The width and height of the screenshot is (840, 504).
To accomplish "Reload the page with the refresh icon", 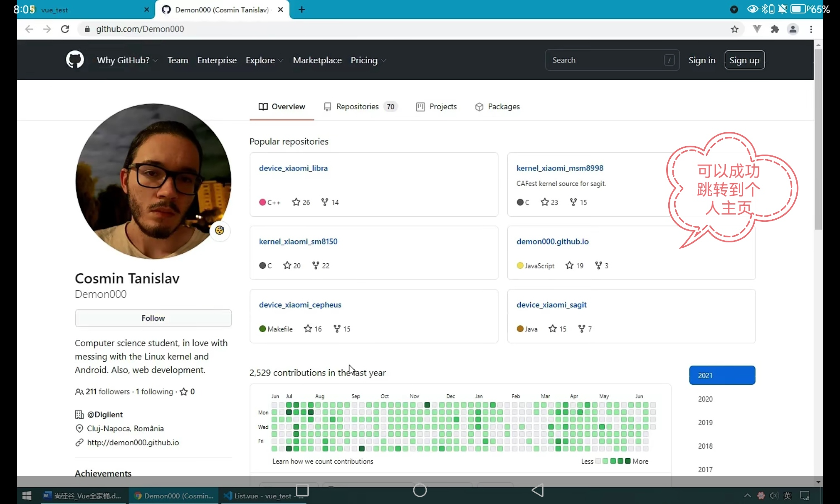I will click(65, 29).
